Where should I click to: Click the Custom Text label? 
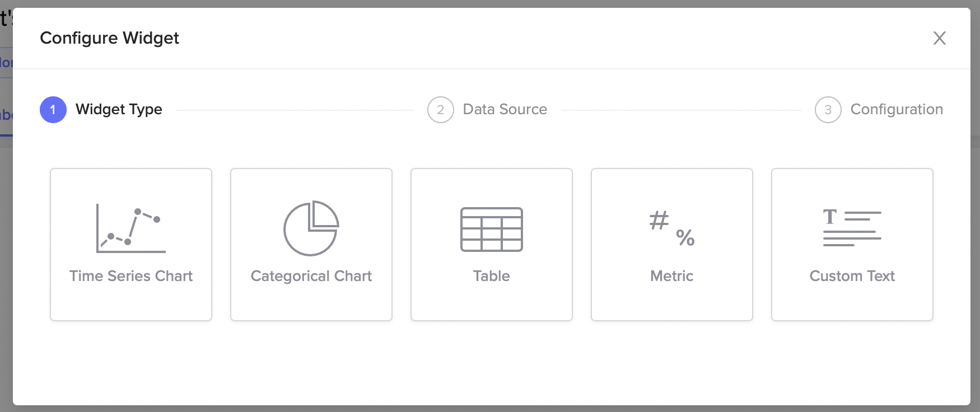[x=852, y=276]
